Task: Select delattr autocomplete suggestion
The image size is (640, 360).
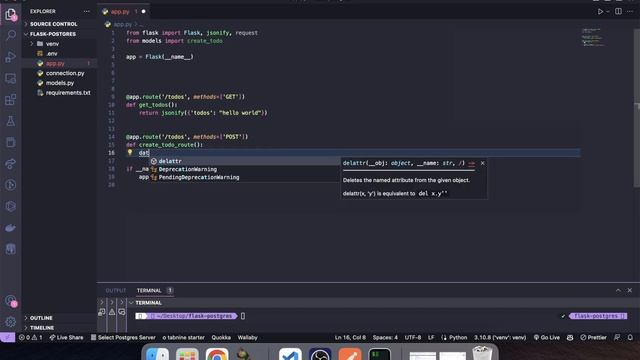Action: click(x=244, y=161)
